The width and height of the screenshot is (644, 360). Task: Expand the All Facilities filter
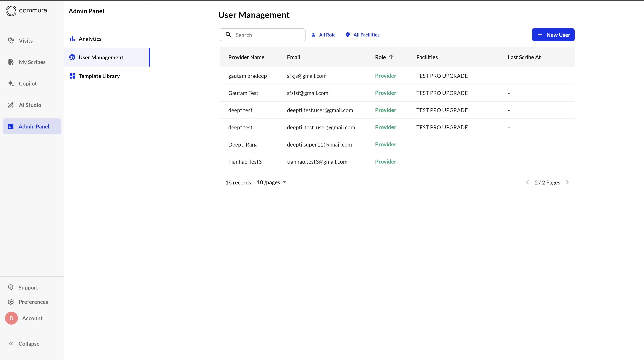pos(362,35)
